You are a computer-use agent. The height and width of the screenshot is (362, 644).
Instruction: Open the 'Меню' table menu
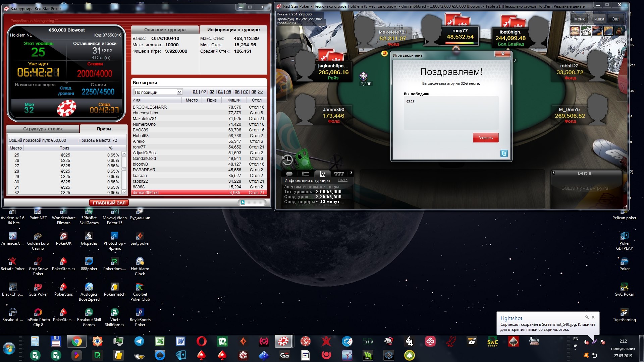(579, 19)
